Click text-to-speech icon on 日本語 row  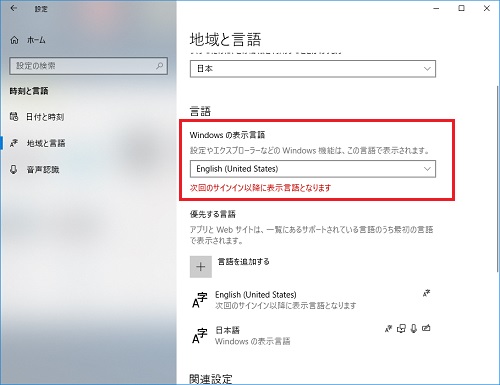(401, 329)
